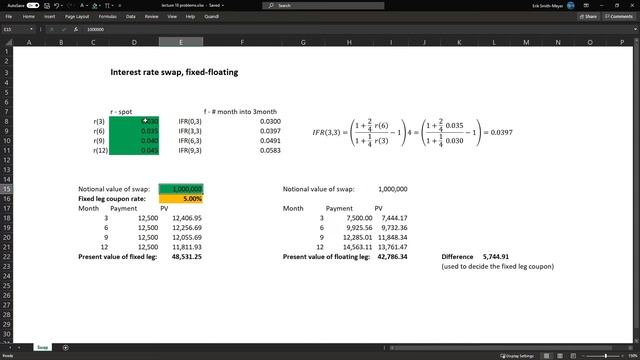Open the Home ribbon tab

click(x=28, y=17)
